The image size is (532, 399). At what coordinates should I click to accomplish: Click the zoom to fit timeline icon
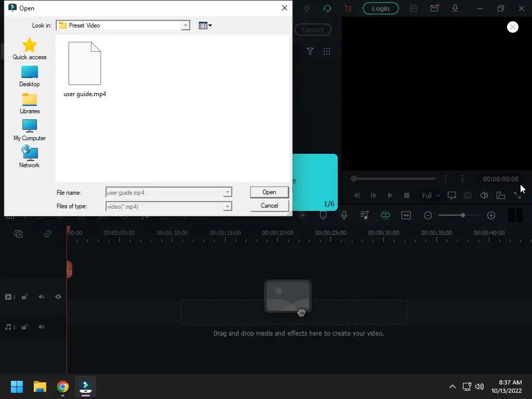coord(406,215)
